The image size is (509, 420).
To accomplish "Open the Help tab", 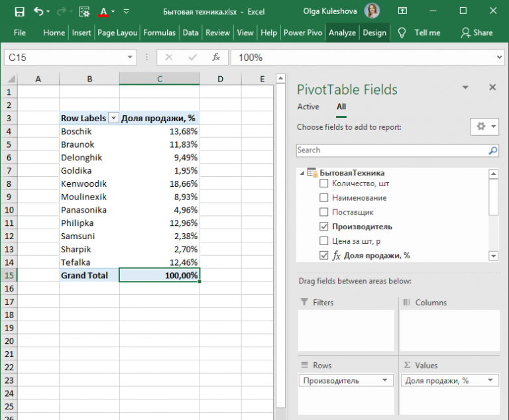I will tap(269, 32).
